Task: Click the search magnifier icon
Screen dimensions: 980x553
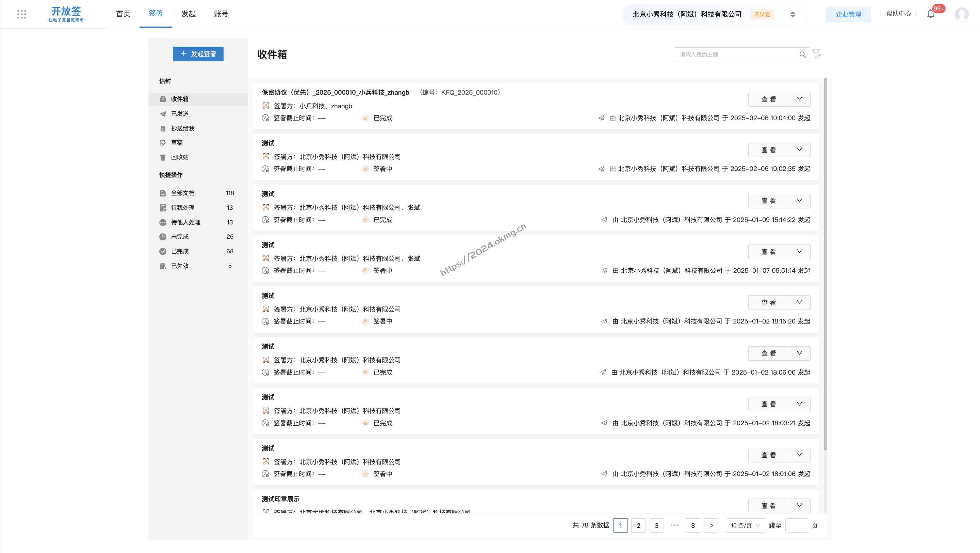Action: [802, 54]
